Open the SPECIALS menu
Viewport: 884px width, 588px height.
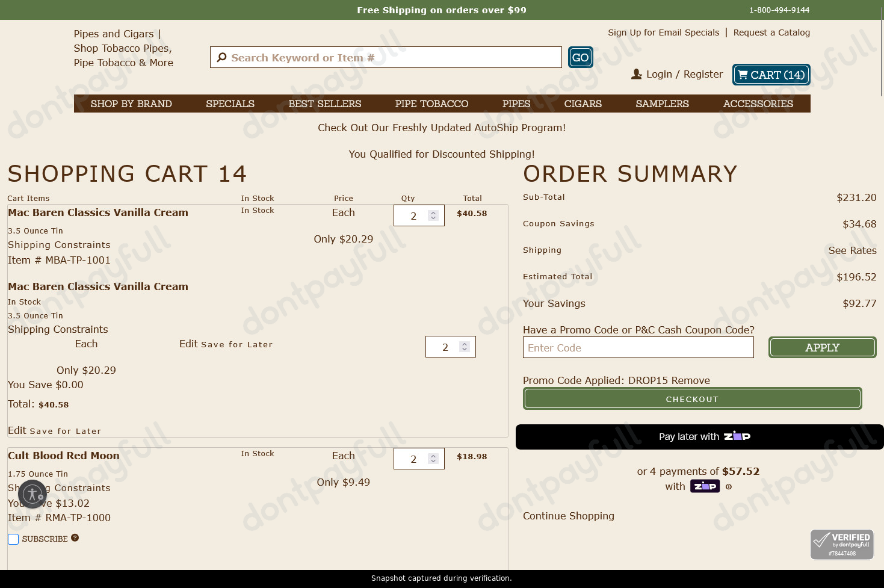coord(230,104)
